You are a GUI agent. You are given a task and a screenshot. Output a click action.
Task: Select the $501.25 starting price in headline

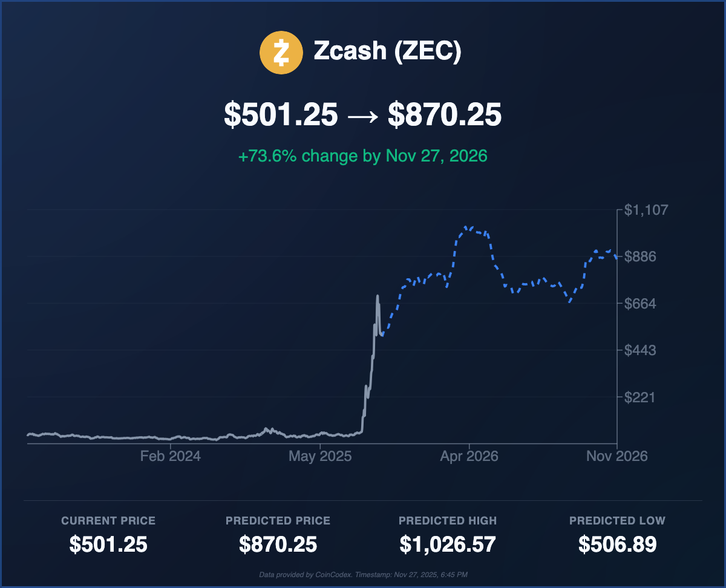281,114
